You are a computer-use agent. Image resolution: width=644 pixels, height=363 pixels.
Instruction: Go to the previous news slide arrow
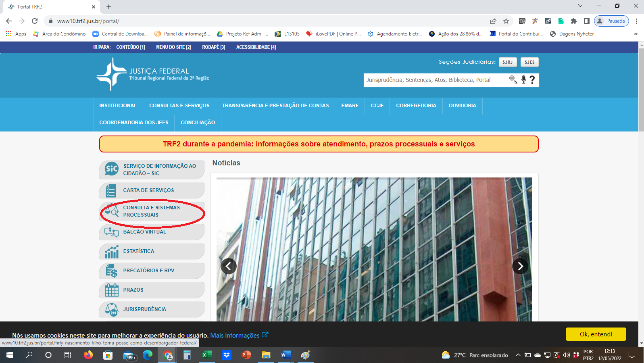click(x=229, y=266)
